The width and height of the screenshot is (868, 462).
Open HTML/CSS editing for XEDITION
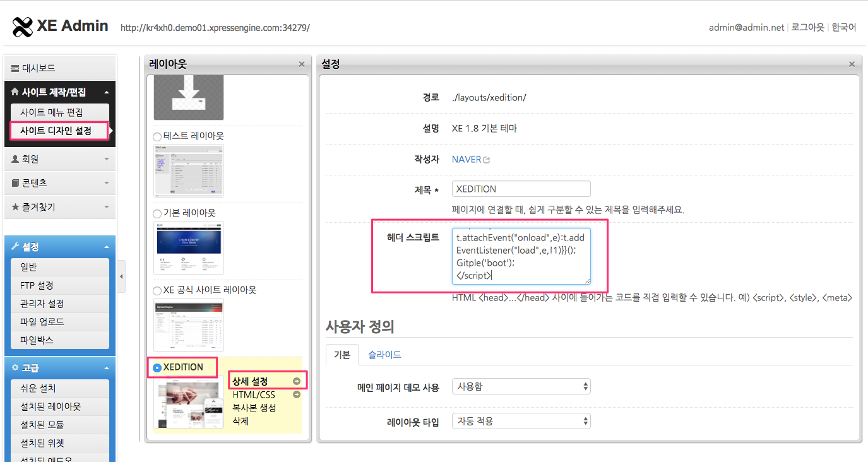pyautogui.click(x=254, y=394)
